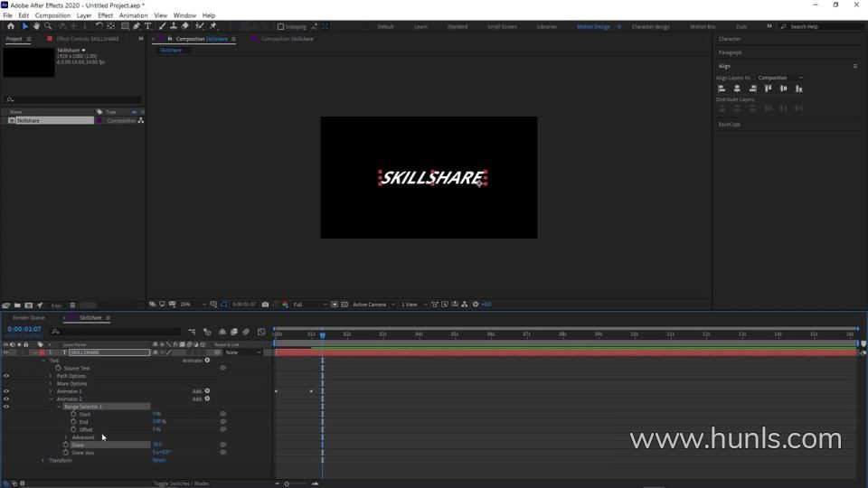Open the Effect menu

point(105,15)
